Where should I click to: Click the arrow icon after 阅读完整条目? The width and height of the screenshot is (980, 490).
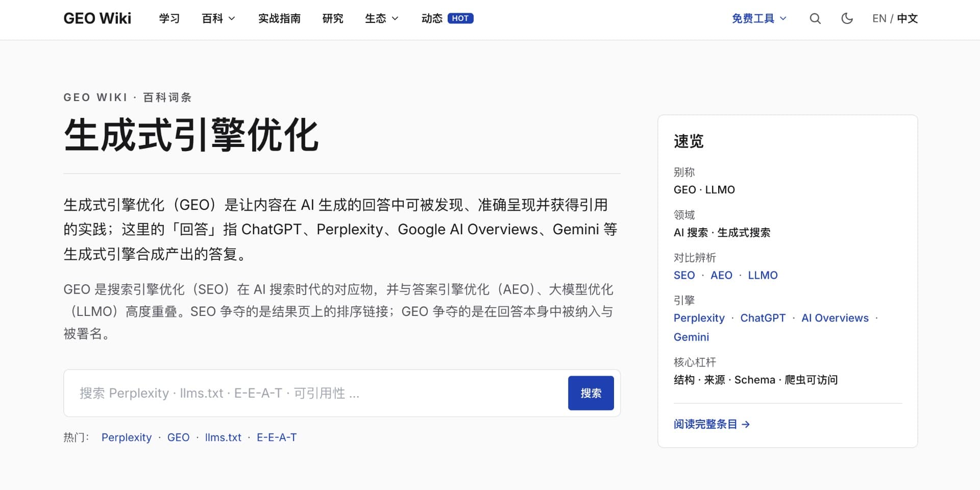point(746,424)
